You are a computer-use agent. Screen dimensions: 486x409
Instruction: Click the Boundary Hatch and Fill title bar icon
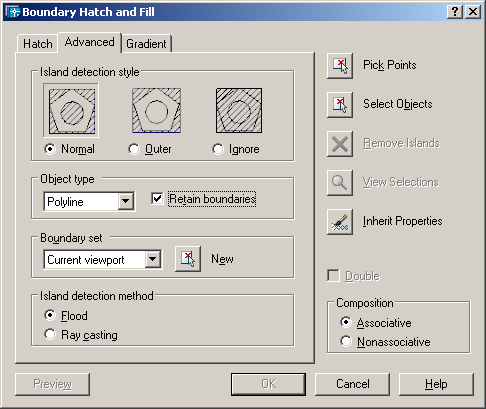[13, 12]
